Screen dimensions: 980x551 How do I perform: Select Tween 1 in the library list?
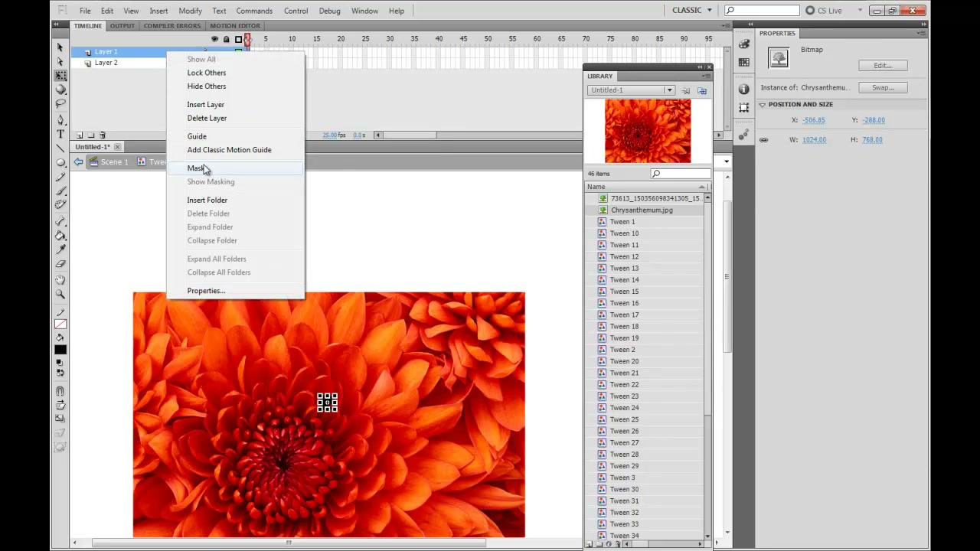pos(622,222)
